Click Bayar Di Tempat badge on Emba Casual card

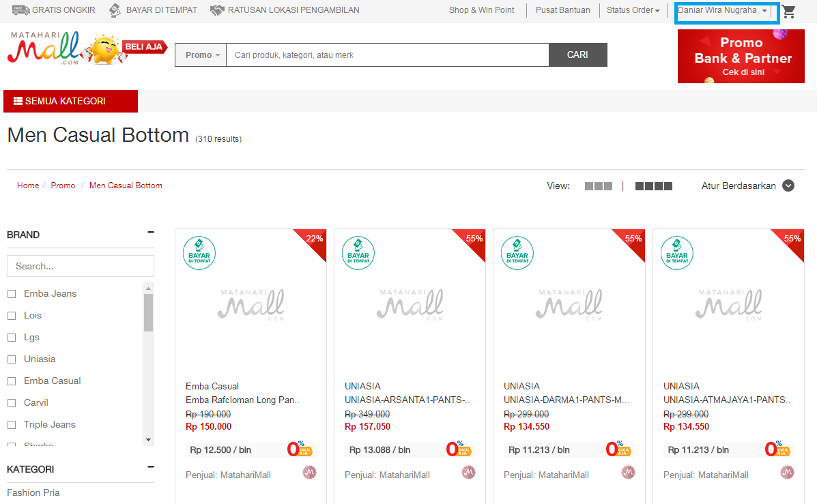[x=199, y=253]
